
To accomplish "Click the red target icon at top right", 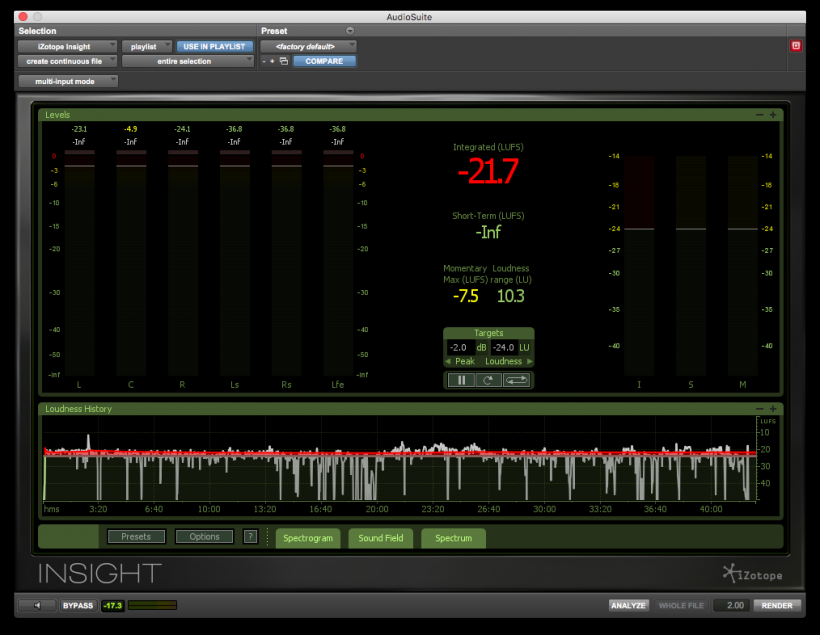I will pyautogui.click(x=796, y=46).
